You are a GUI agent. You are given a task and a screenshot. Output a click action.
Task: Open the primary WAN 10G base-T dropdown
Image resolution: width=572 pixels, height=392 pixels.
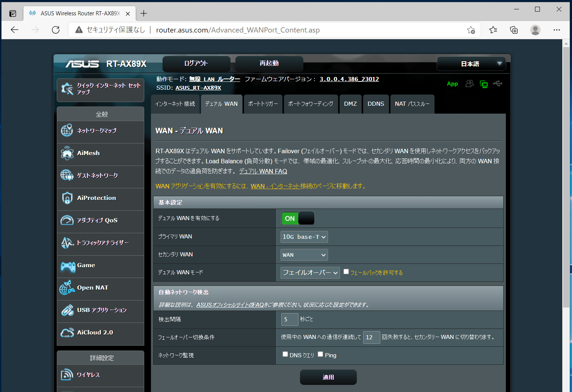pos(304,237)
